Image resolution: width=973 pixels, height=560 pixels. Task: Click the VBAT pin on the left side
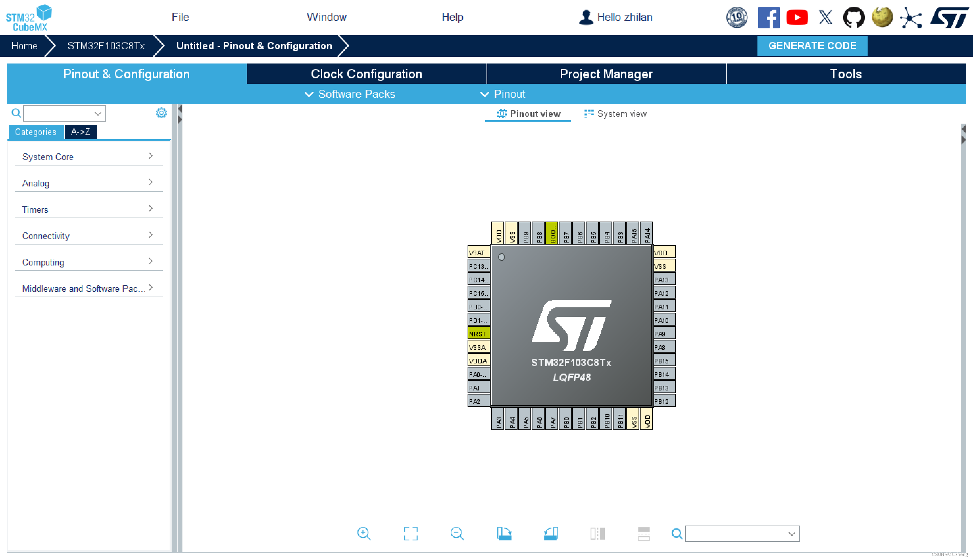tap(478, 252)
